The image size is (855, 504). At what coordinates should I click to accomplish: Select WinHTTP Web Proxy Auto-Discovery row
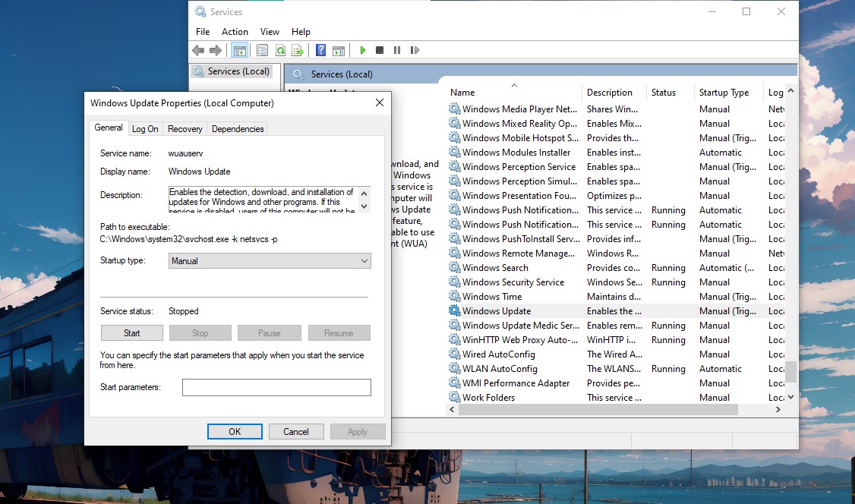(616, 340)
